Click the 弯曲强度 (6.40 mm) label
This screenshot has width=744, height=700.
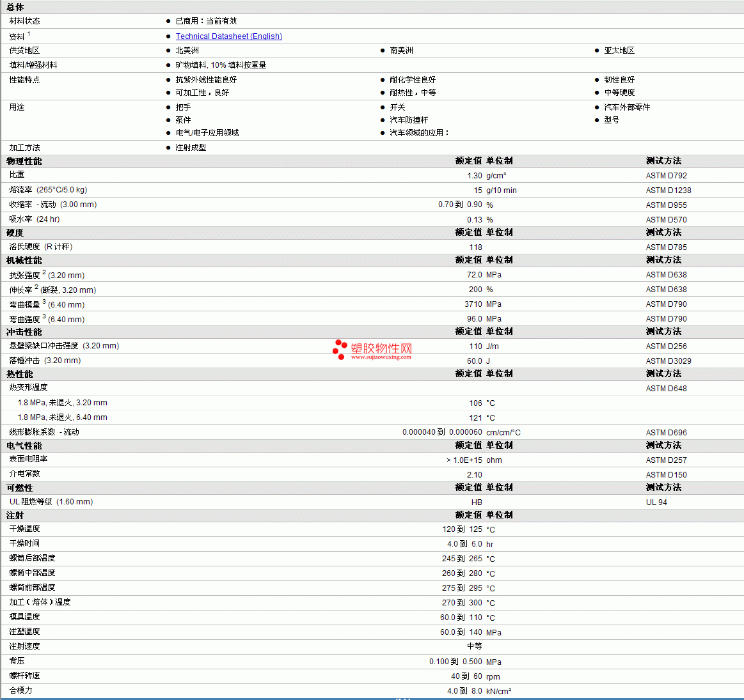pos(47,319)
